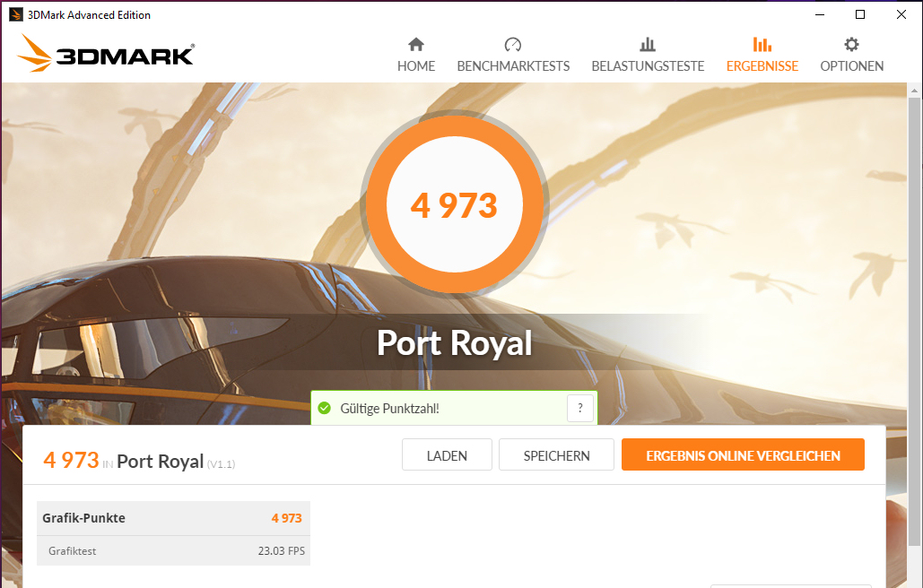Viewport: 923px width, 588px height.
Task: Open the question mark help button
Action: (x=579, y=408)
